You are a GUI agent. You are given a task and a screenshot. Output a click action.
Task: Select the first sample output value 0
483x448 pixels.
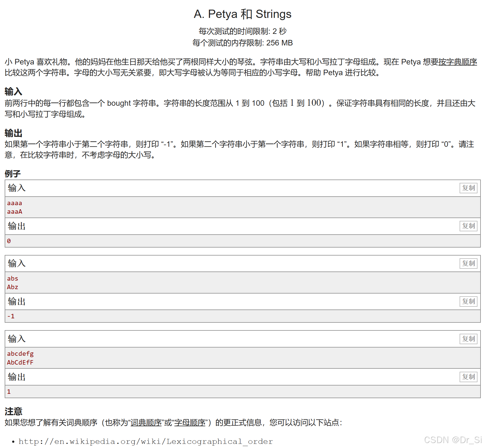click(9, 241)
